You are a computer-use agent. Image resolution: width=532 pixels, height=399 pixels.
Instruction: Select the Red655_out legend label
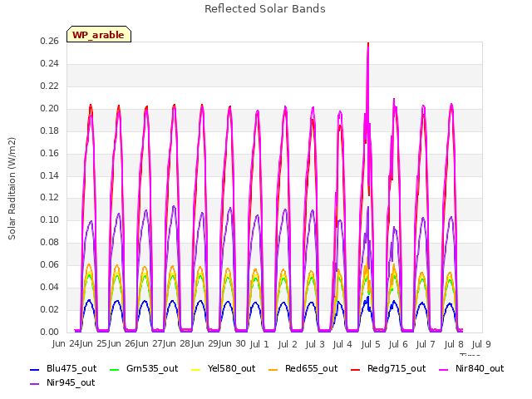pos(312,369)
